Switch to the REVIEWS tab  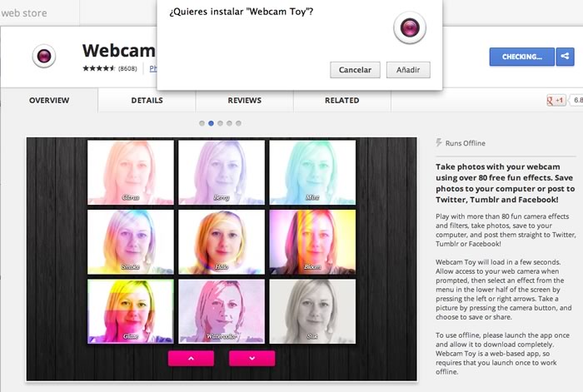pyautogui.click(x=245, y=101)
